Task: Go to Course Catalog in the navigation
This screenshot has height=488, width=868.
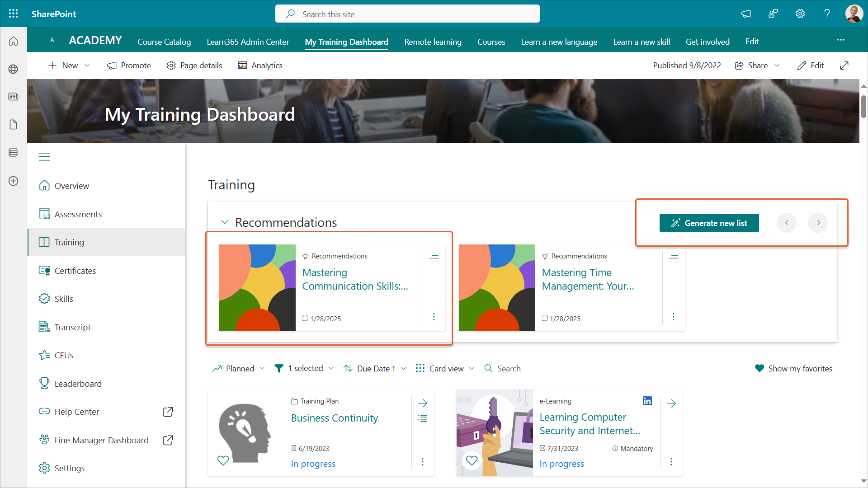Action: click(164, 42)
